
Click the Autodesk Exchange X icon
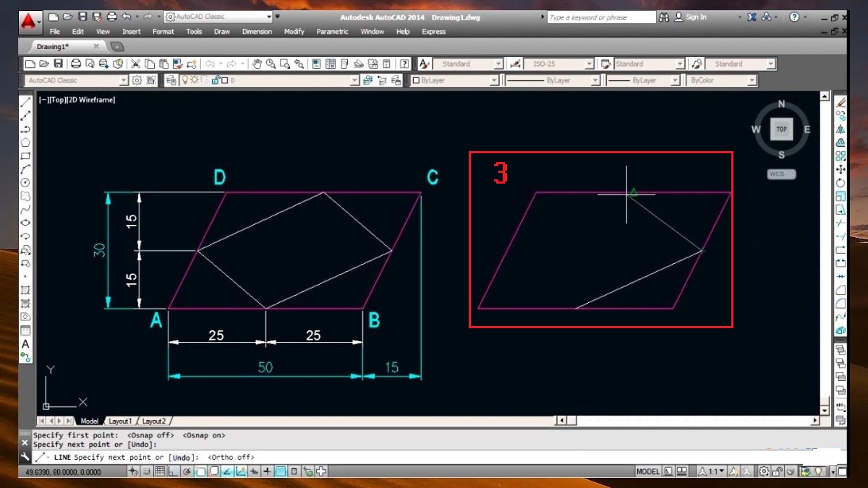pos(752,17)
